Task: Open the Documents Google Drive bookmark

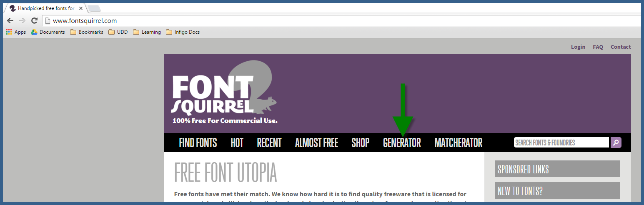Action: click(48, 32)
